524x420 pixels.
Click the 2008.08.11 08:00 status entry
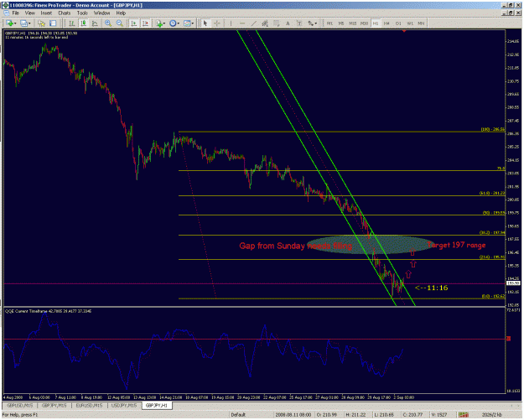[x=293, y=415]
